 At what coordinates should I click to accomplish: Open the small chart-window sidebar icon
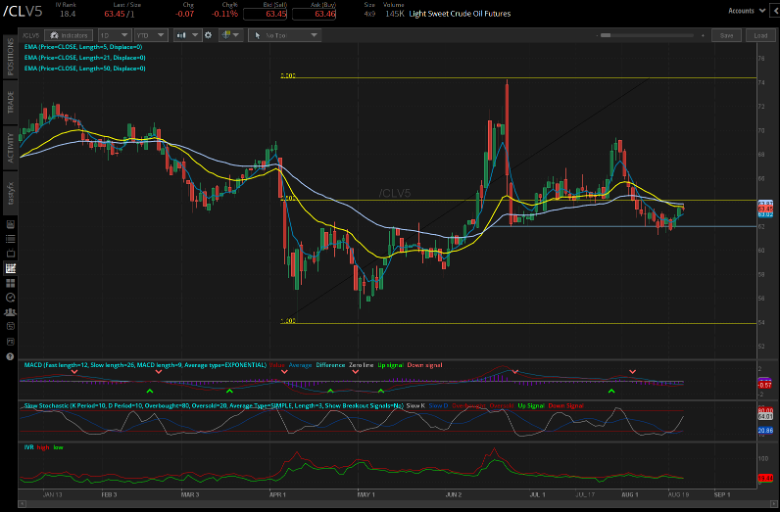click(10, 342)
